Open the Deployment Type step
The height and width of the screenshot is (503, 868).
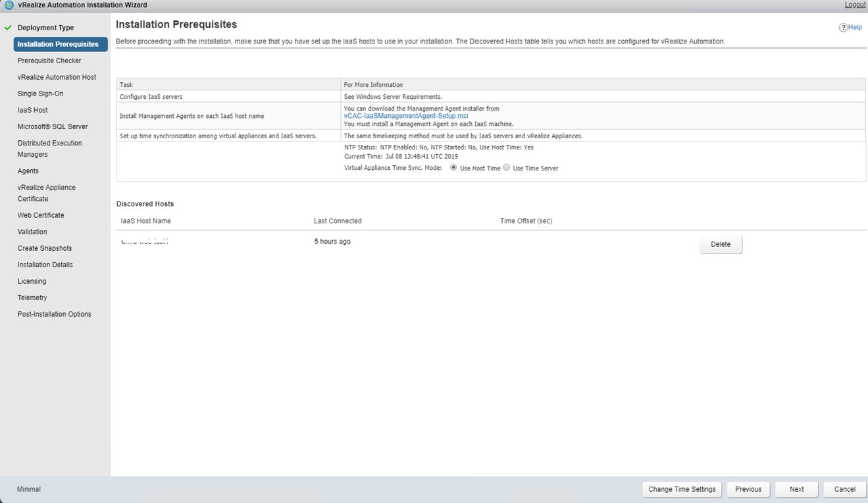45,28
